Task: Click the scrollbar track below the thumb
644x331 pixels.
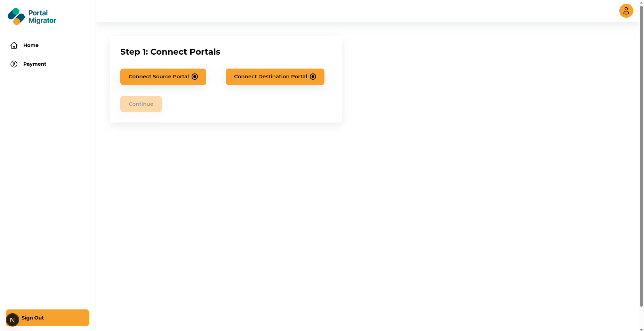Action: point(641,317)
